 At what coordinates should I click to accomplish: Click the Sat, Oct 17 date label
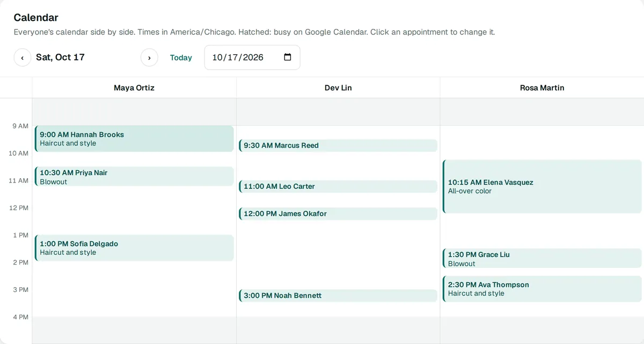[x=60, y=57]
